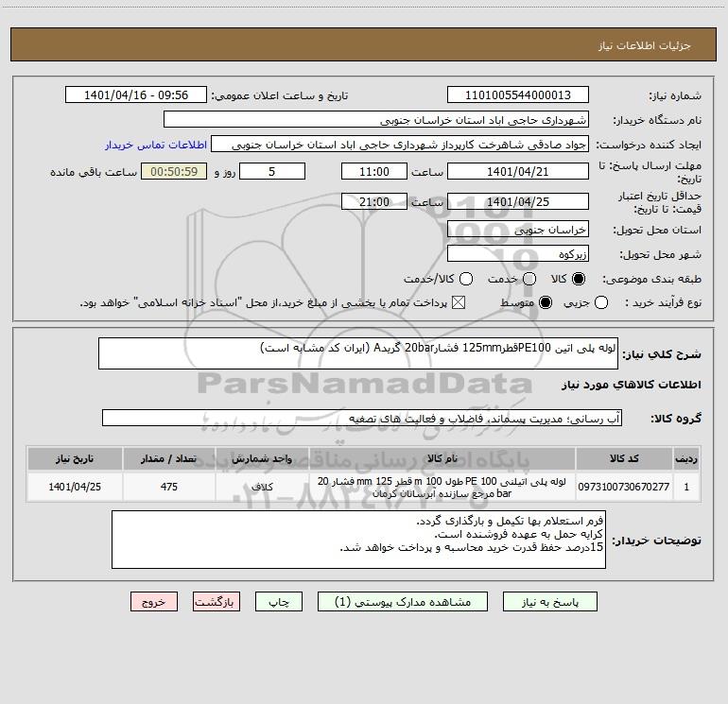
Task: Click the delivery province field خراسان جنوبی
Action: coord(518,230)
